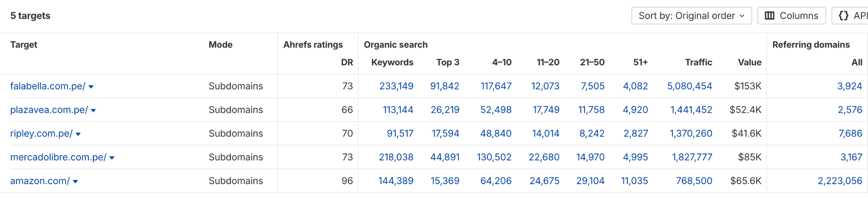Select mercadolibre 11–20 value 22,680

[544, 157]
